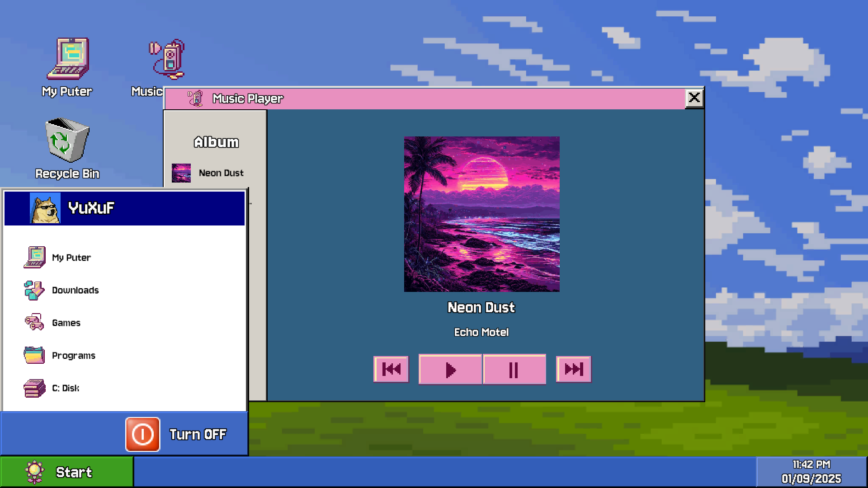Click the Music Player title bar icon
The height and width of the screenshot is (488, 868).
coord(195,98)
